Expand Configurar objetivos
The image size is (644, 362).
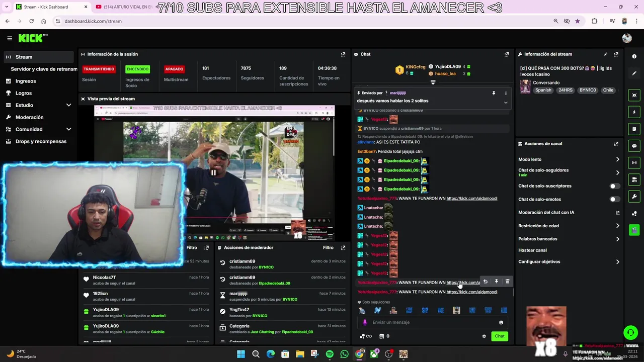(618, 262)
